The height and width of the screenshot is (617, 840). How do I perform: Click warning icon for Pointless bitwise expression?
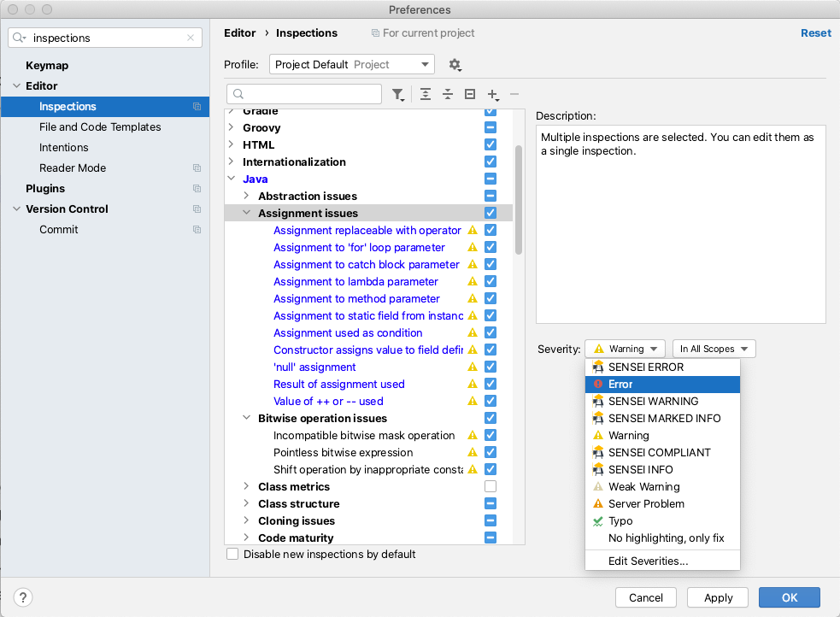pos(473,452)
